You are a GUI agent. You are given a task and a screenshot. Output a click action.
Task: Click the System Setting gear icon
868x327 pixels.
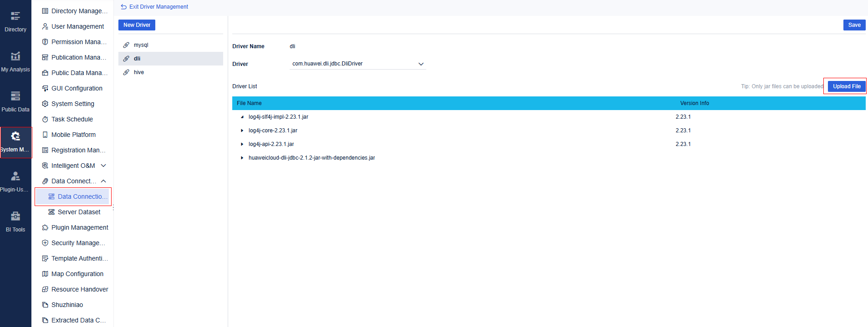[x=45, y=104]
